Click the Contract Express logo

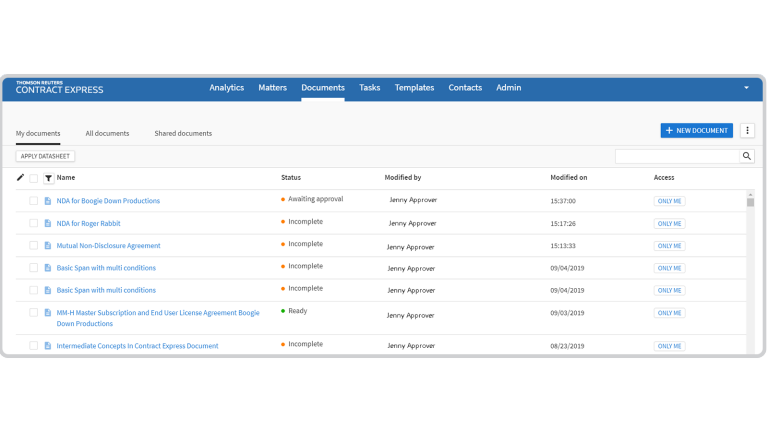tap(59, 88)
